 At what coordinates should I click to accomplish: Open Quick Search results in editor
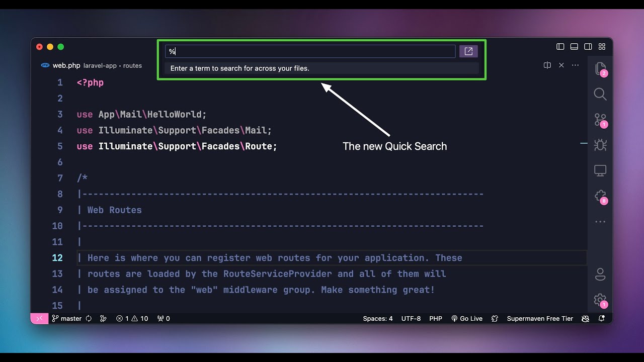click(468, 51)
